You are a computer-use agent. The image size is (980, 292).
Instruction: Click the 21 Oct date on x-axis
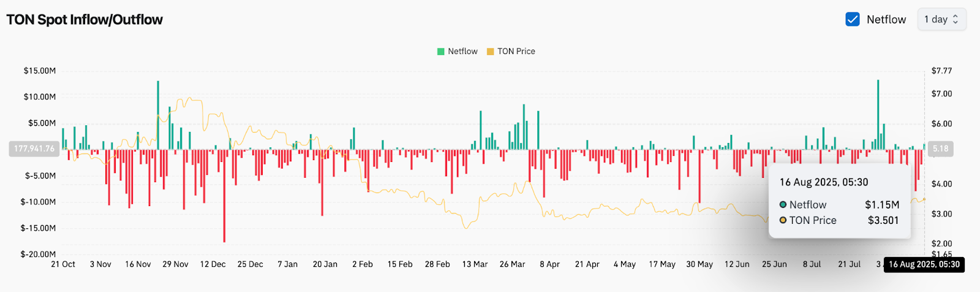coord(63,264)
